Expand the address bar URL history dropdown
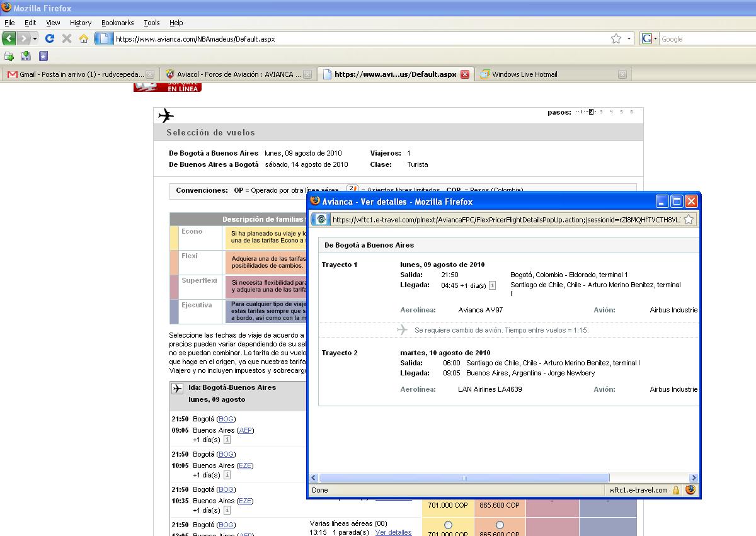 pos(629,38)
